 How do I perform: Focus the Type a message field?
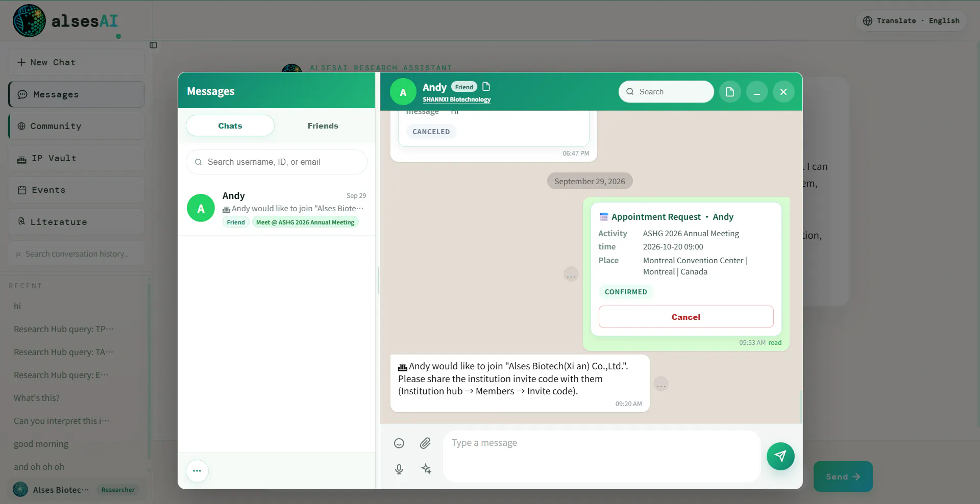pos(602,456)
